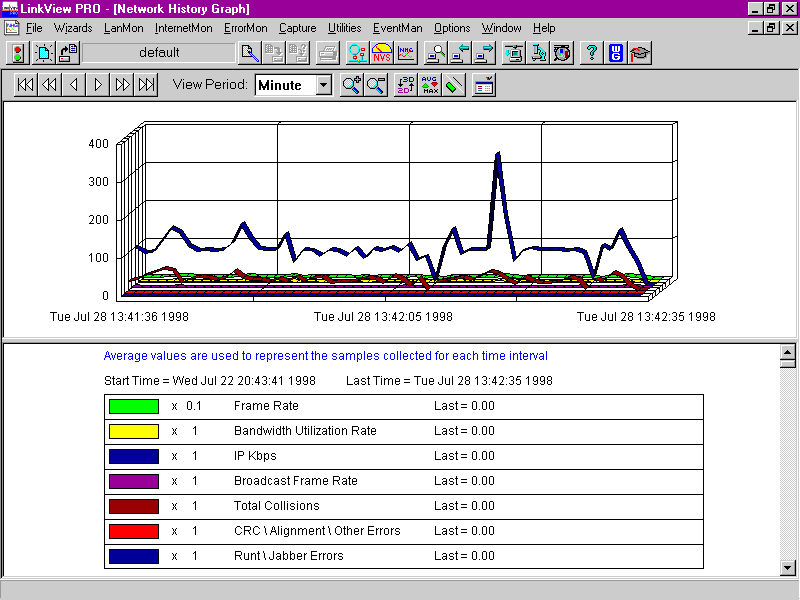The image size is (800, 600).
Task: Click the yellow Bandwidth Utilization Rate swatch
Action: (132, 431)
